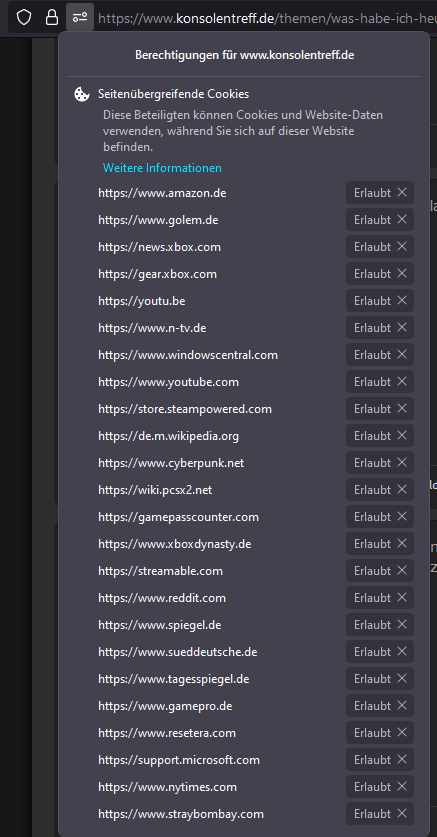Remove the www.reddit.com cookie permission

[402, 597]
